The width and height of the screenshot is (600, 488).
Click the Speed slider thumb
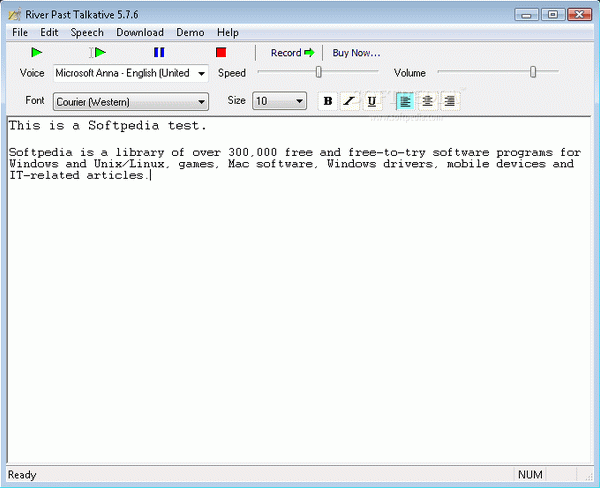point(318,72)
